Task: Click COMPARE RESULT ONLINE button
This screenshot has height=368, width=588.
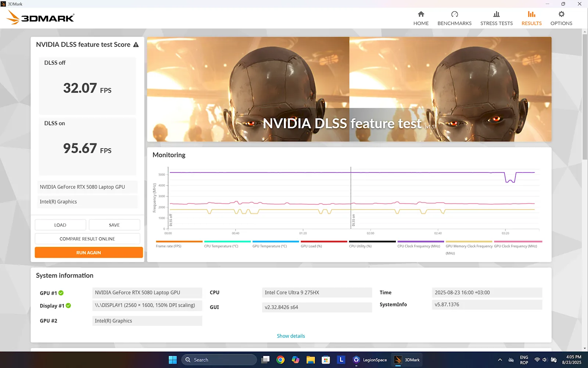Action: pyautogui.click(x=87, y=239)
